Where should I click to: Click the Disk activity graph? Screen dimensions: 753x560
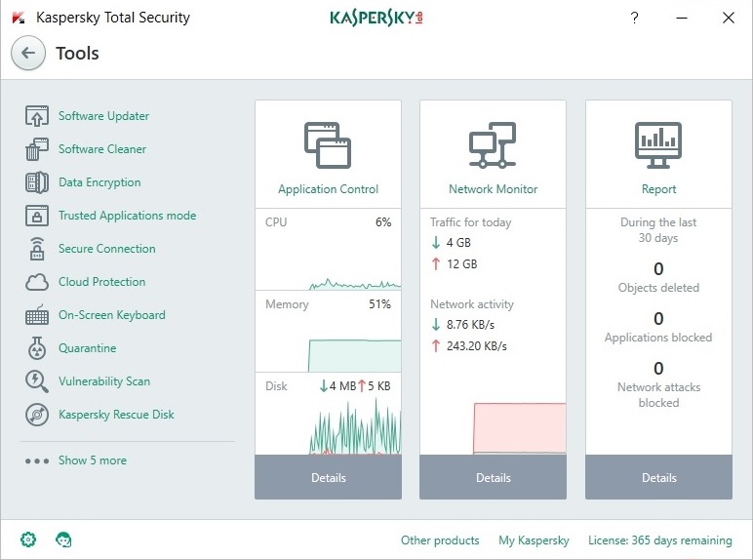[x=354, y=427]
